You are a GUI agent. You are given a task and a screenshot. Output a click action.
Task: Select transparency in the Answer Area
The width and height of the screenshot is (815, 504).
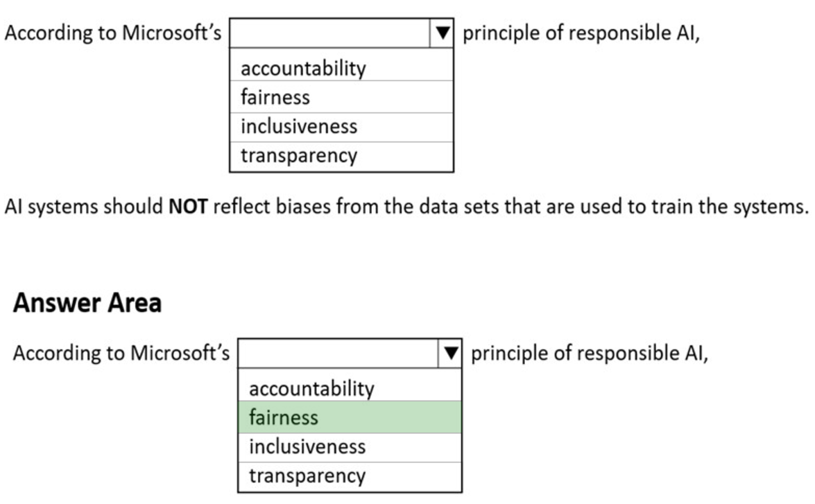click(x=306, y=476)
